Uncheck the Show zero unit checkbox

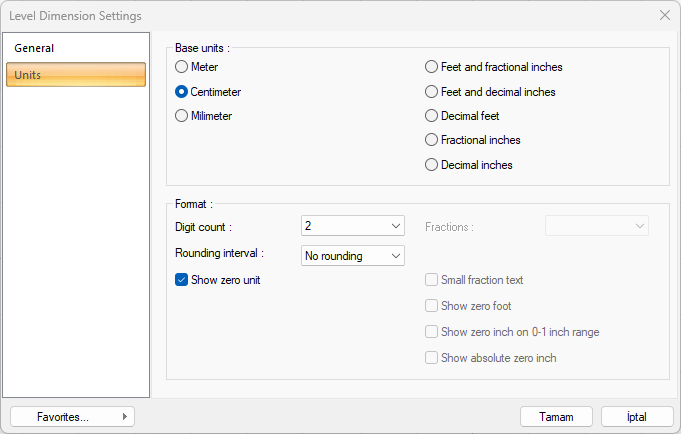click(182, 280)
